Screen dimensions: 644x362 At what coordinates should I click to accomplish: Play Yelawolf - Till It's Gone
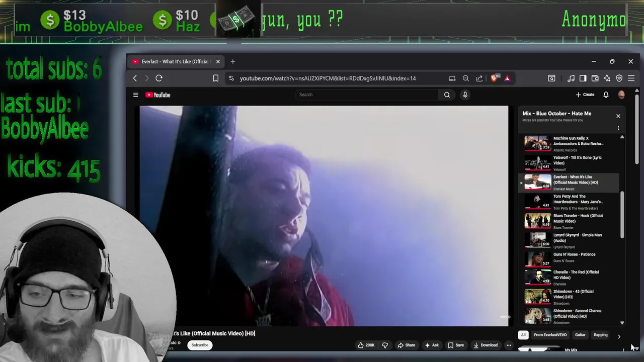569,163
